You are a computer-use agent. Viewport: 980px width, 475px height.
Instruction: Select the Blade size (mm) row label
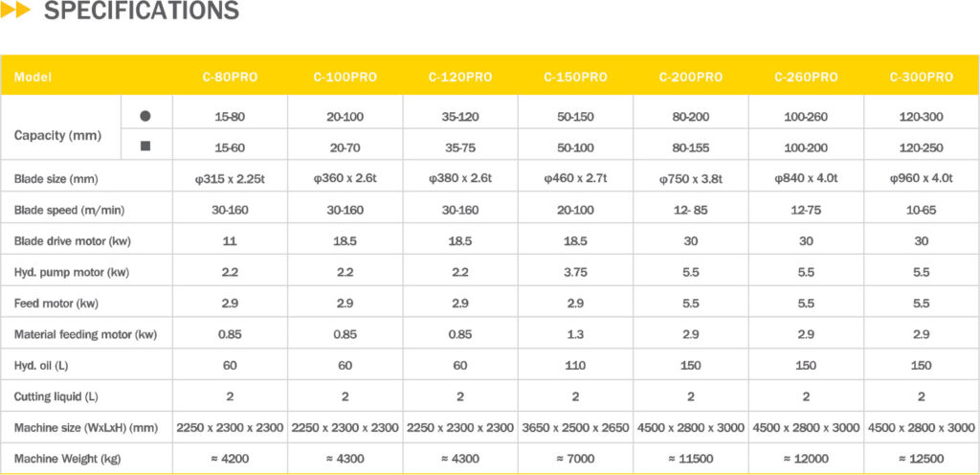(x=56, y=179)
